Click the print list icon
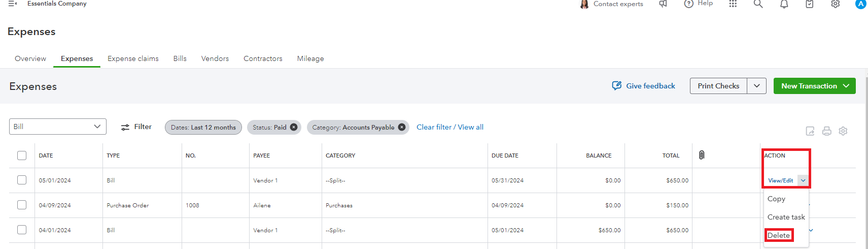 826,131
